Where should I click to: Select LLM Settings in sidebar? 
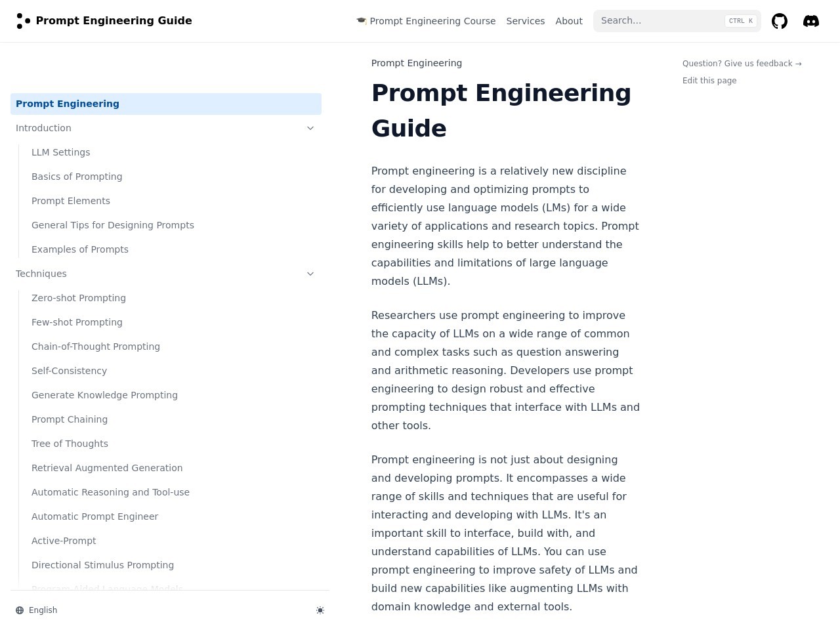(x=61, y=152)
